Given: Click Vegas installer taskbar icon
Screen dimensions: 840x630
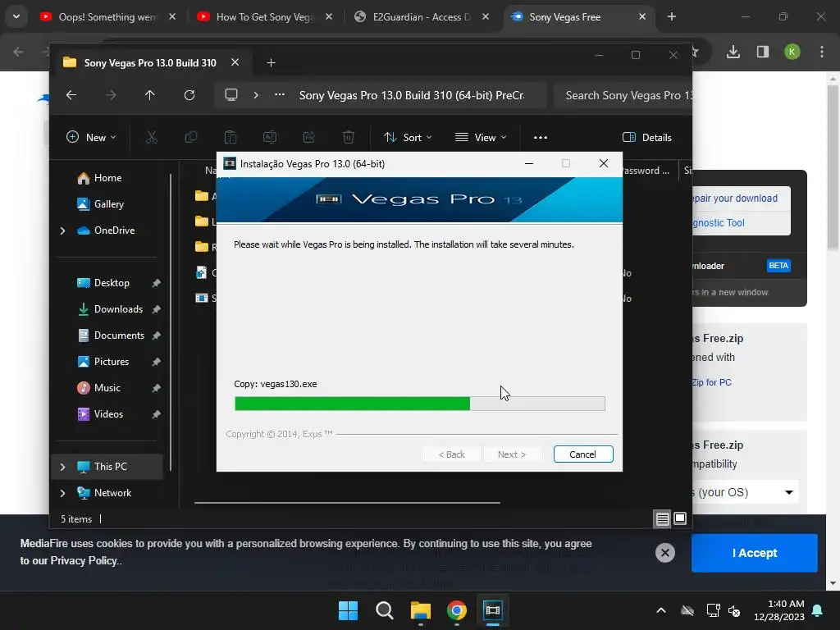Looking at the screenshot, I should click(493, 610).
